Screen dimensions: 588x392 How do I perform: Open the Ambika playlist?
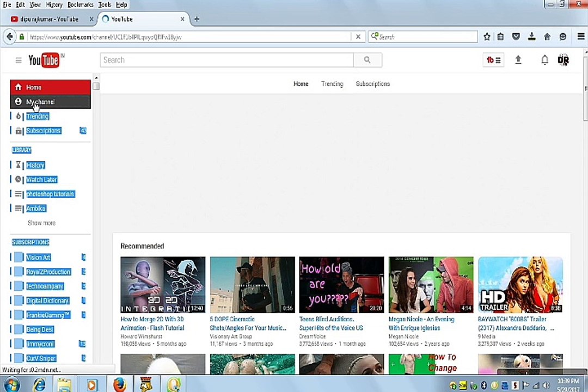pyautogui.click(x=36, y=208)
